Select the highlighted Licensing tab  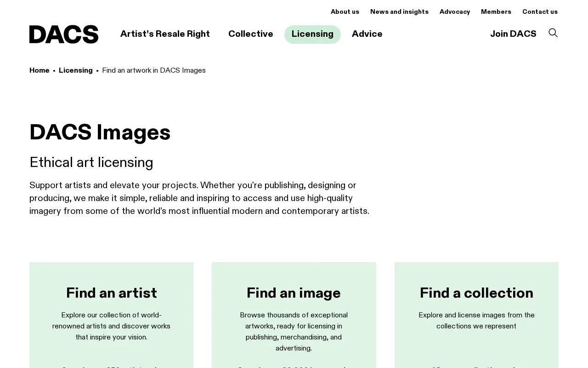pos(312,34)
